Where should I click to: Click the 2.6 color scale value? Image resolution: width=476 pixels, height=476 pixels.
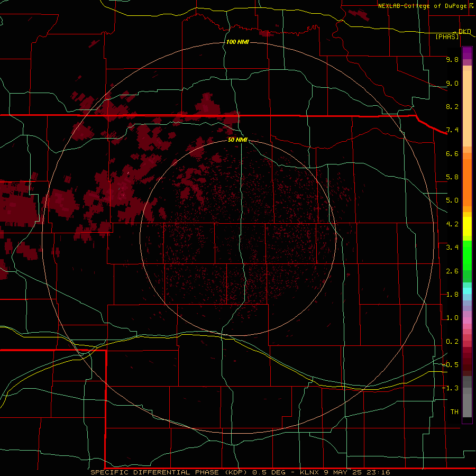[452, 271]
